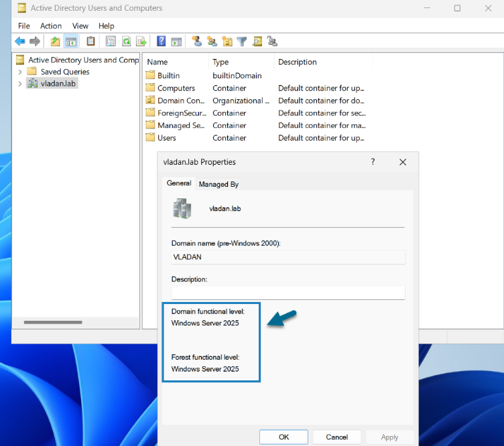Click 'Default container for do...' description

pyautogui.click(x=321, y=100)
